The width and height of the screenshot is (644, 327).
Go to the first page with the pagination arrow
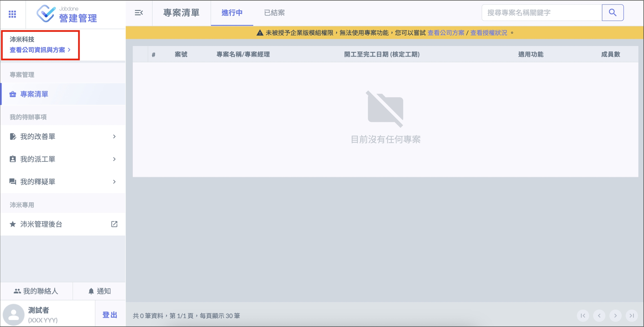[583, 316]
